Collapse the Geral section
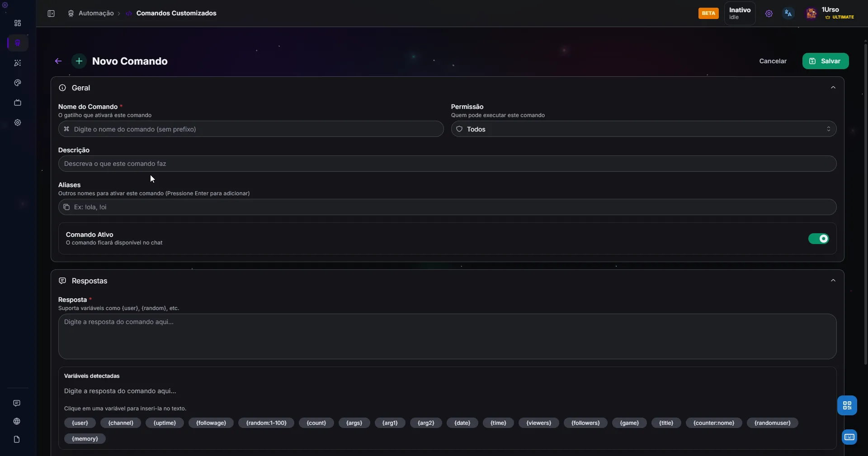 point(833,88)
